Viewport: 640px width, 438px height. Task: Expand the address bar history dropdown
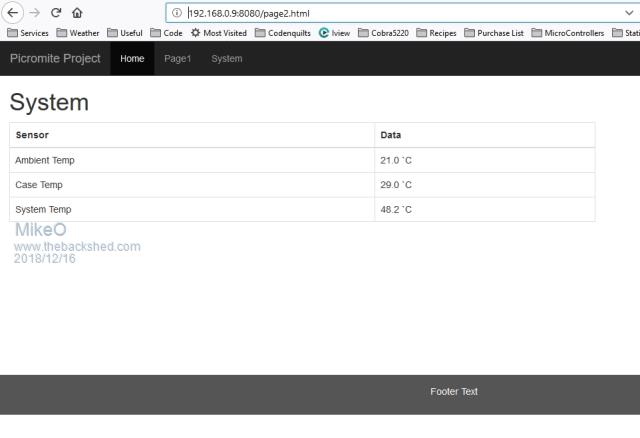628,13
